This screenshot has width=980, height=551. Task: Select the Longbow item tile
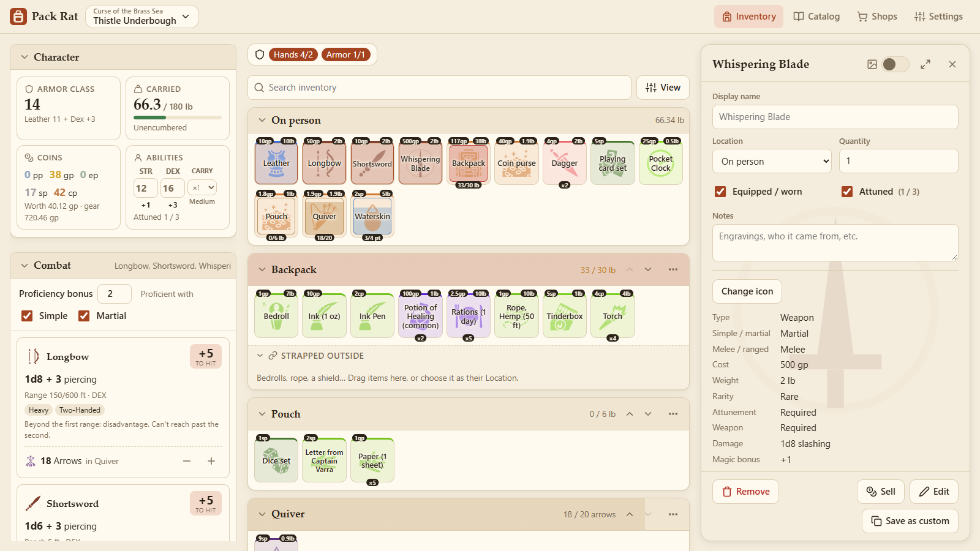(325, 163)
